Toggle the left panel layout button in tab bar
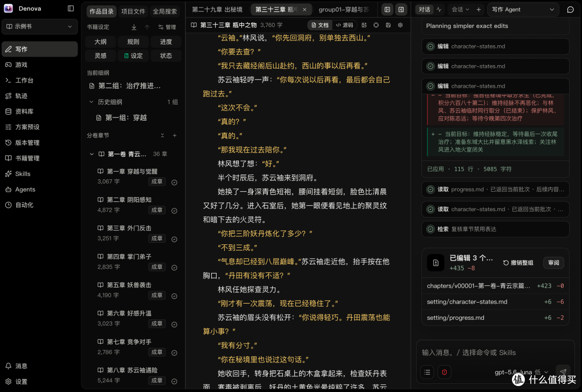 [387, 10]
